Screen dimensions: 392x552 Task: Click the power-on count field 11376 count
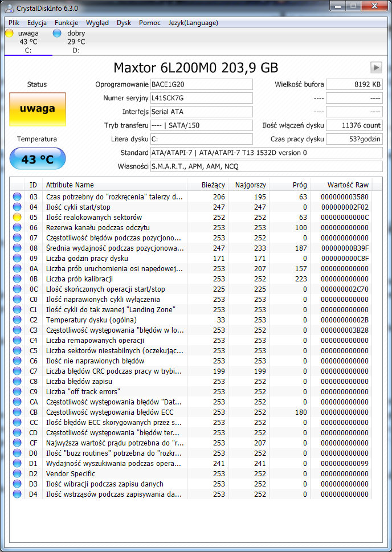point(354,125)
